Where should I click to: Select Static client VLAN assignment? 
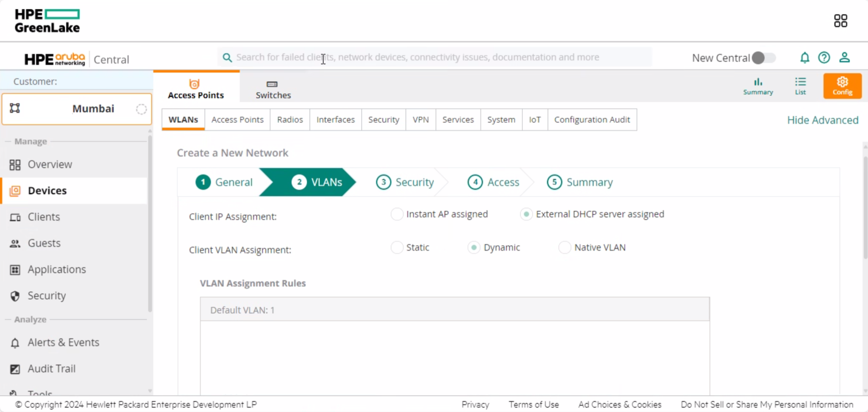396,247
